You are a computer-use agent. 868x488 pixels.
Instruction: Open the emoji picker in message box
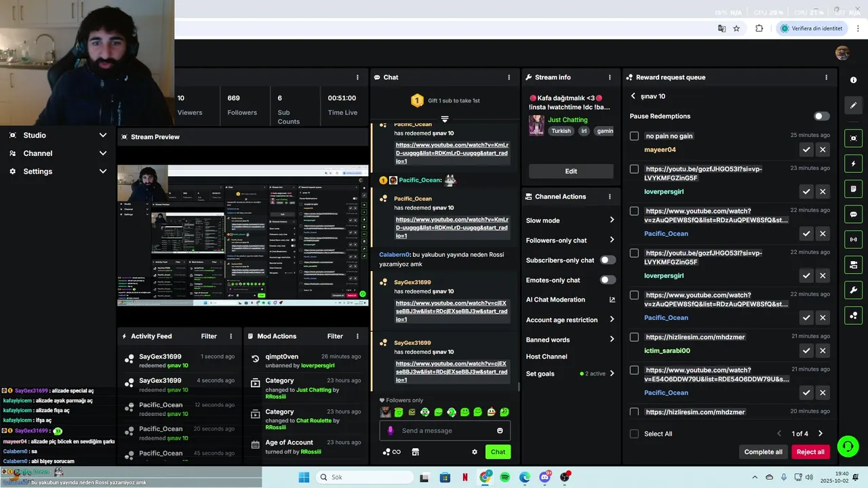[500, 430]
